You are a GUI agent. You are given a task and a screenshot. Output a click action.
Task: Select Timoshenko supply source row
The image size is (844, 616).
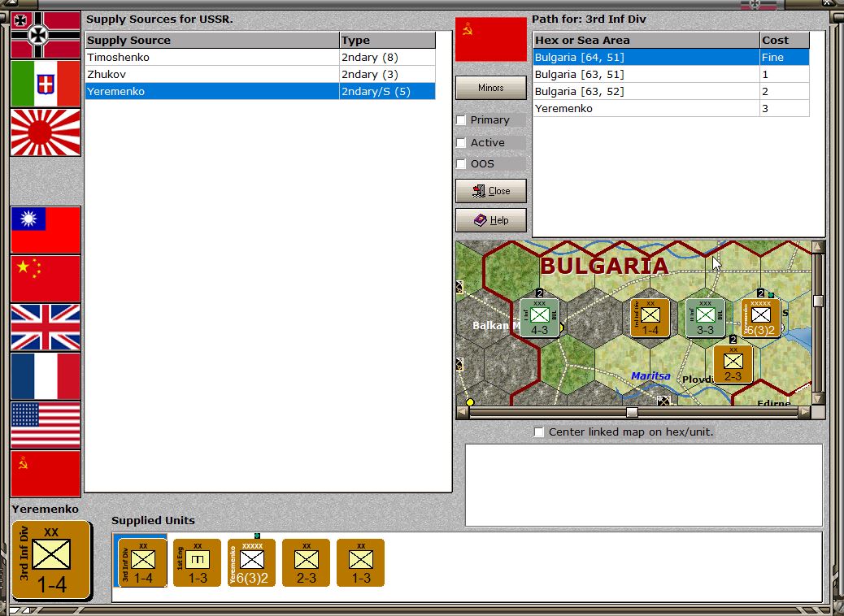point(260,57)
